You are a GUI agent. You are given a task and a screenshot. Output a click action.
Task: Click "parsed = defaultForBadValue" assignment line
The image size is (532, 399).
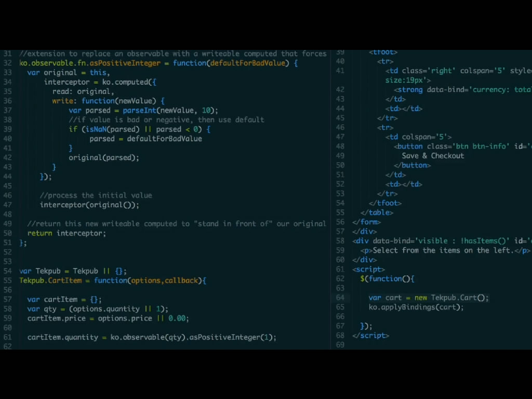coord(145,139)
